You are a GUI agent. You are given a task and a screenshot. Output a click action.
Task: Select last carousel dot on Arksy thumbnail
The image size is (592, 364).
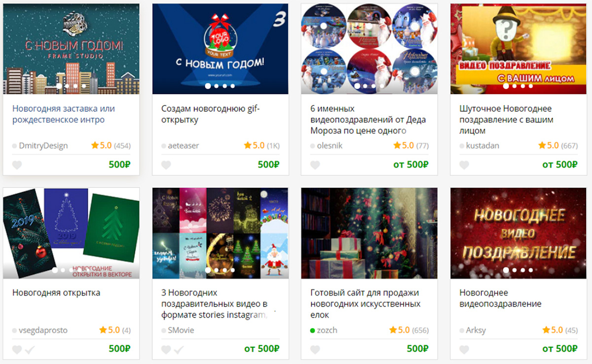[531, 270]
